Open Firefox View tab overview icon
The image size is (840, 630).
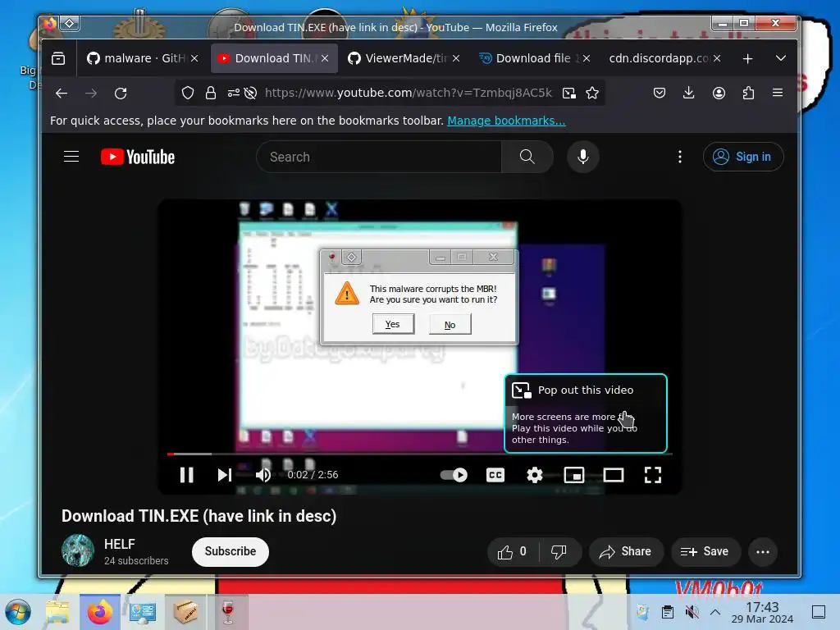pyautogui.click(x=58, y=58)
